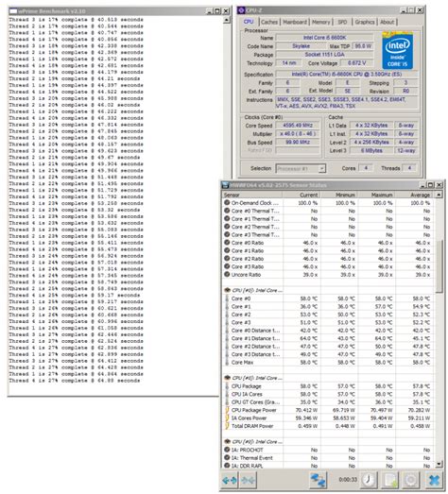Click the elapsed time 0:00:33 in HWiNFO toolbar

pyautogui.click(x=348, y=480)
